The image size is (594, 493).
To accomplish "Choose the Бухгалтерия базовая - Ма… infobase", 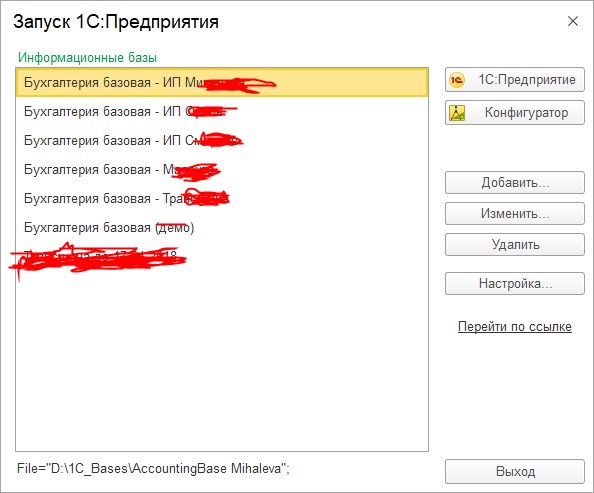I will point(222,169).
